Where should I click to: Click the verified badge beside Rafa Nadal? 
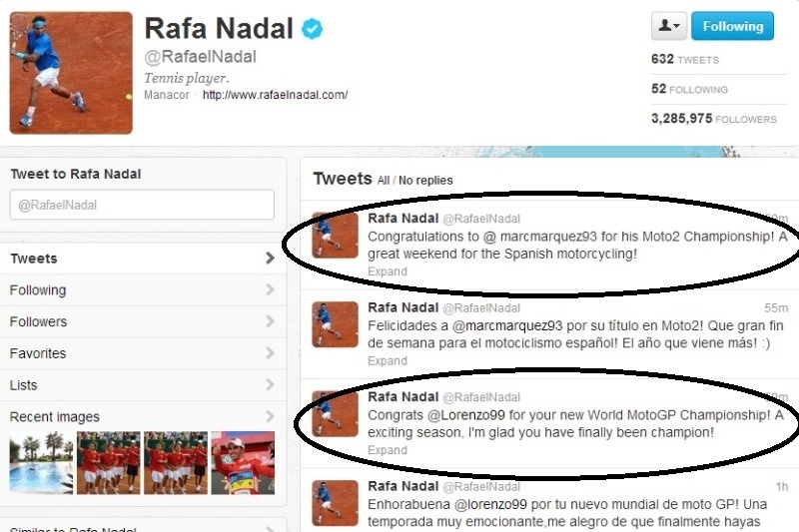[x=312, y=29]
